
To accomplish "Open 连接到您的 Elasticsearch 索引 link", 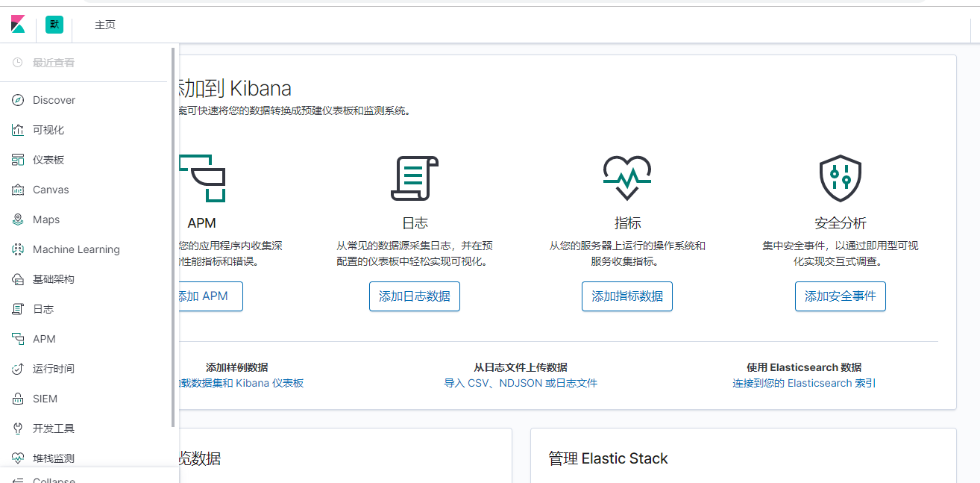I will [804, 383].
